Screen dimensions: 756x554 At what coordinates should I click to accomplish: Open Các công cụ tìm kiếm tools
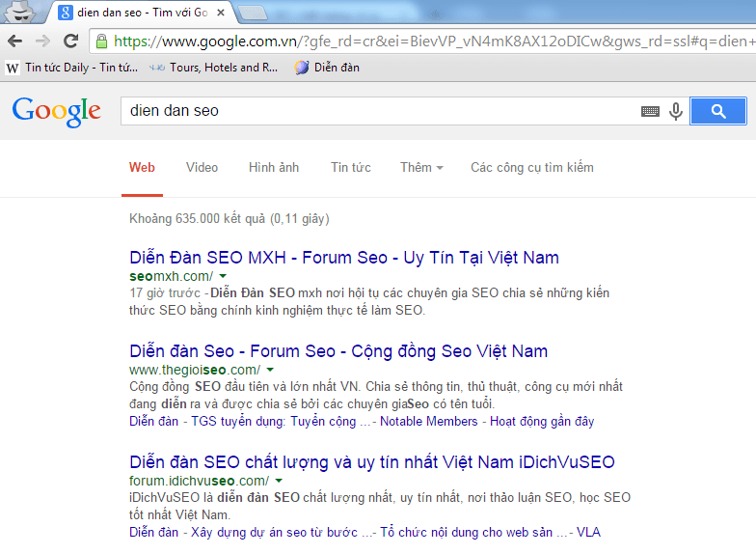(x=532, y=168)
